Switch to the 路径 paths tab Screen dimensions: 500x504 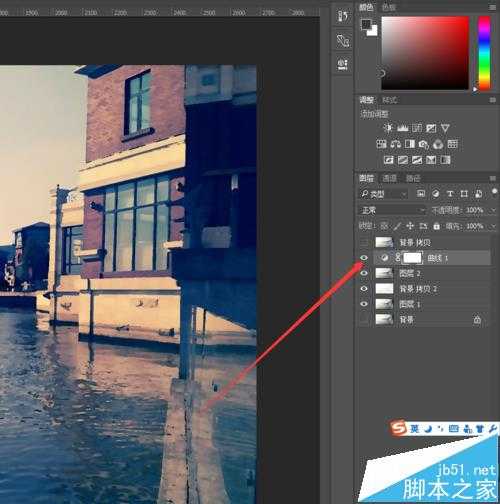coord(413,178)
